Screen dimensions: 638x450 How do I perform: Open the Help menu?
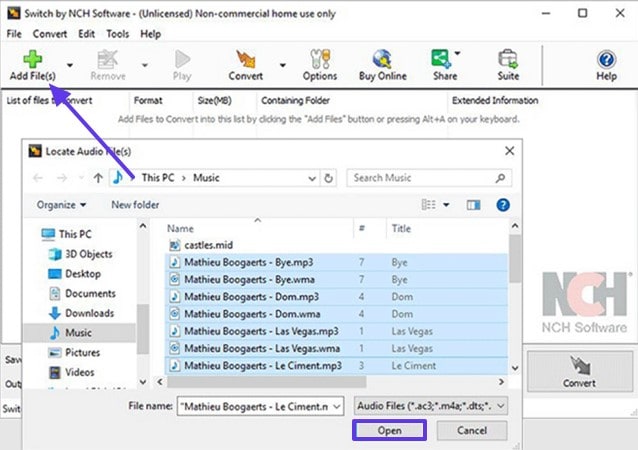151,34
